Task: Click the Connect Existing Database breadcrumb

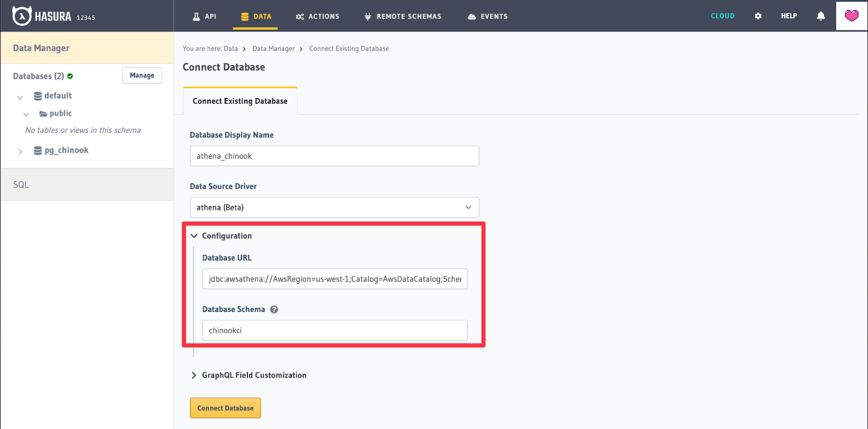Action: point(349,49)
